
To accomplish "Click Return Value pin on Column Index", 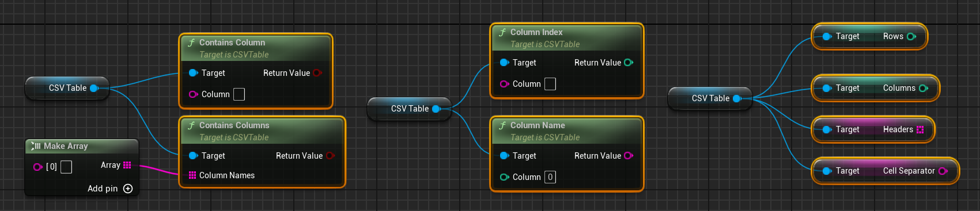I will pyautogui.click(x=629, y=63).
